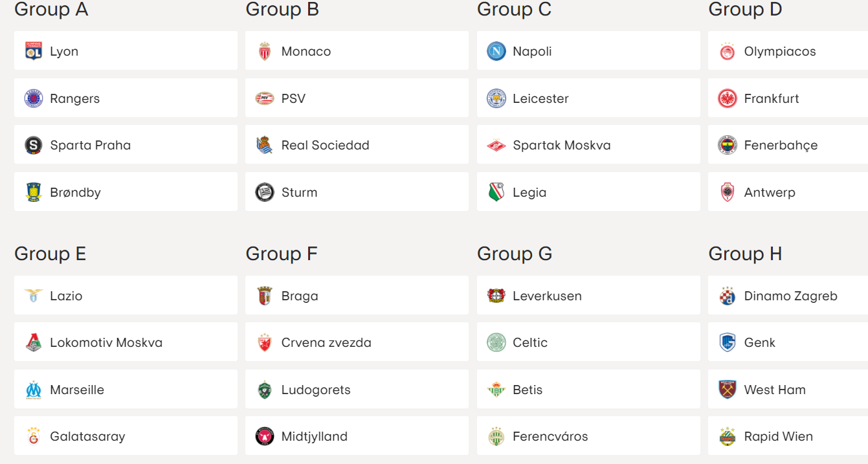868x464 pixels.
Task: Click the Leverkusen club logo
Action: click(x=496, y=296)
